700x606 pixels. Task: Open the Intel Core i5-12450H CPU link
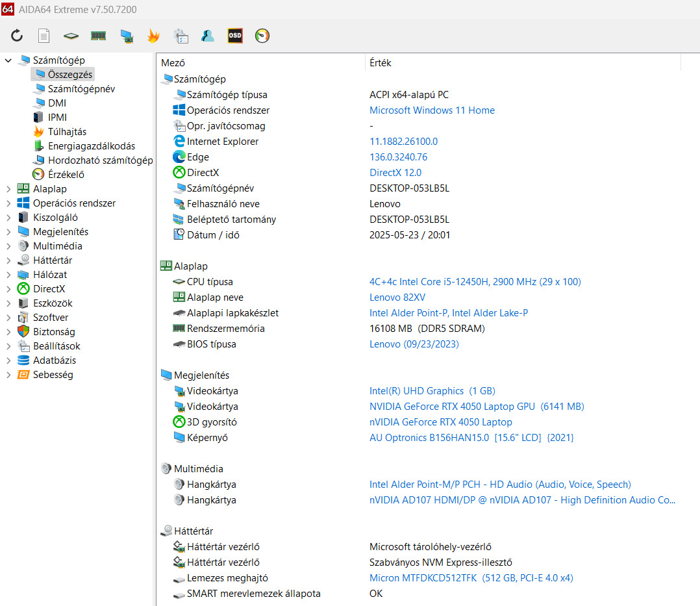tap(475, 282)
